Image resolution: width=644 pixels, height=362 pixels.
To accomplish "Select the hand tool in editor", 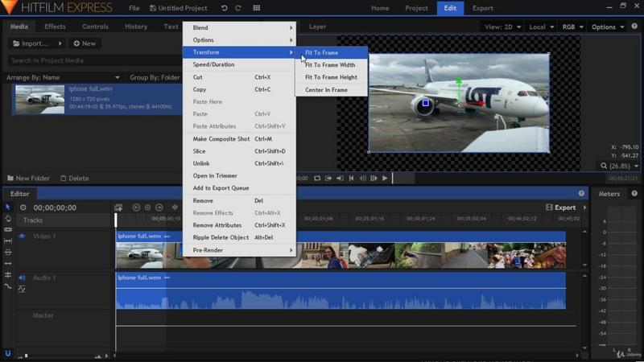I will click(8, 218).
